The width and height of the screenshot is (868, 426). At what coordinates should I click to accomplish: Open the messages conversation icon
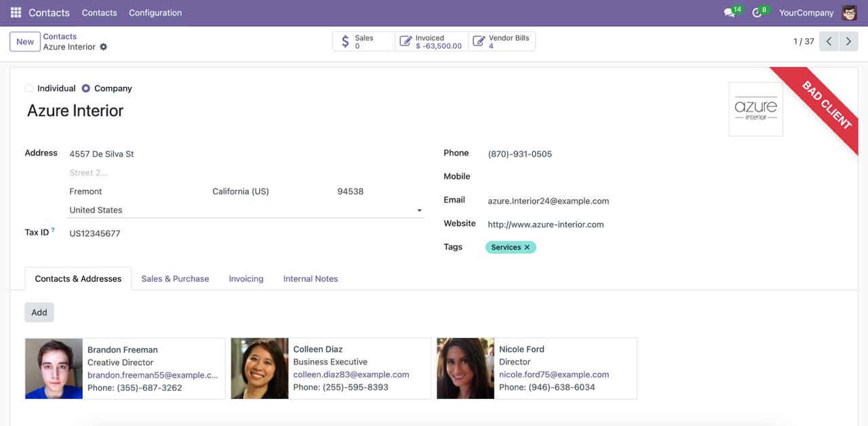click(730, 12)
